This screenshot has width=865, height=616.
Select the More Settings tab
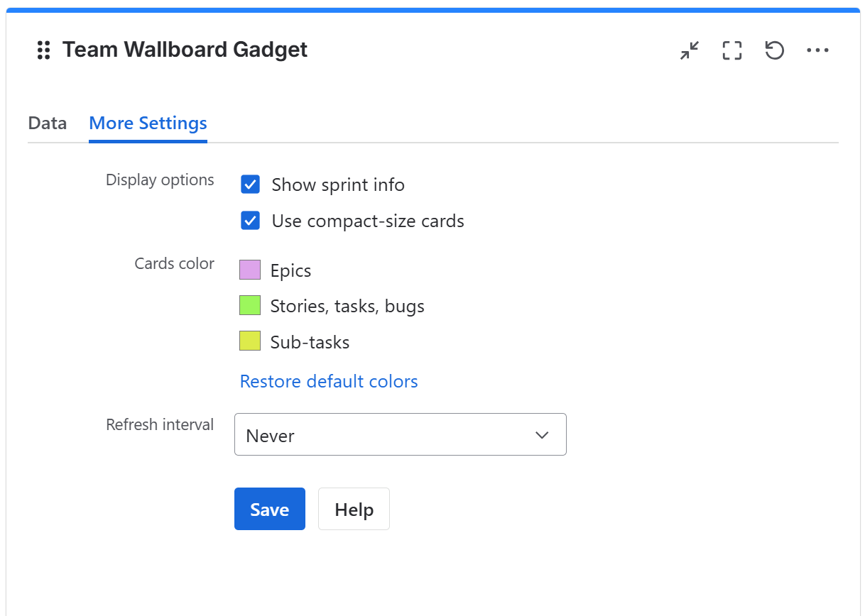click(x=147, y=123)
